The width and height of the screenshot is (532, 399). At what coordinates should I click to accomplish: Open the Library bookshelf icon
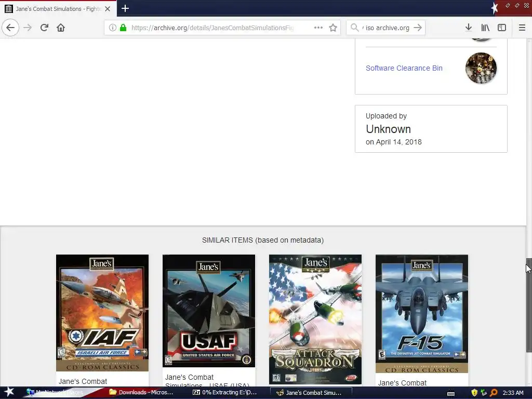pos(485,28)
